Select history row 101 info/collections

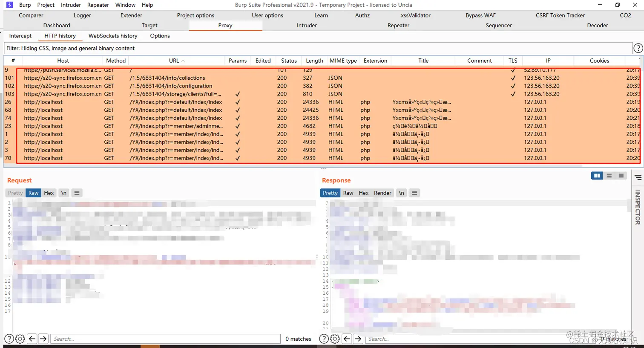point(322,78)
